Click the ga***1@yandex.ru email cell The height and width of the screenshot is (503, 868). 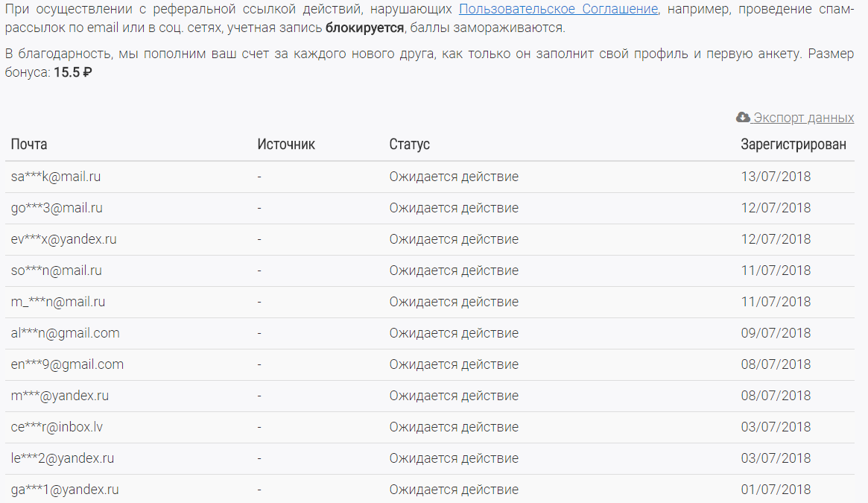(x=65, y=490)
